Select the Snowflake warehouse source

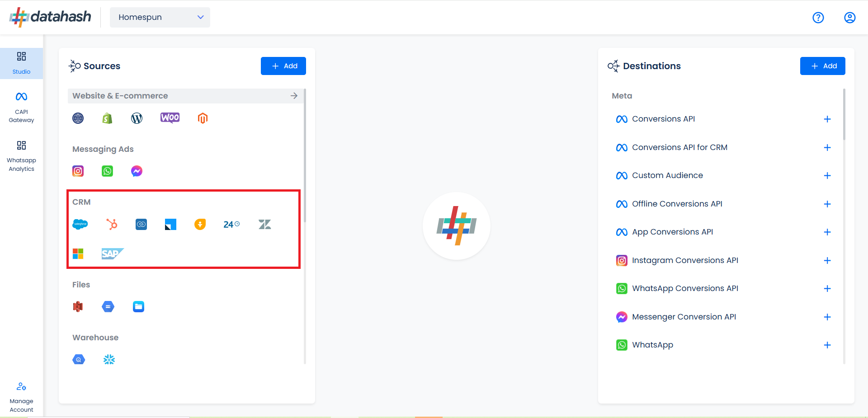click(x=109, y=360)
